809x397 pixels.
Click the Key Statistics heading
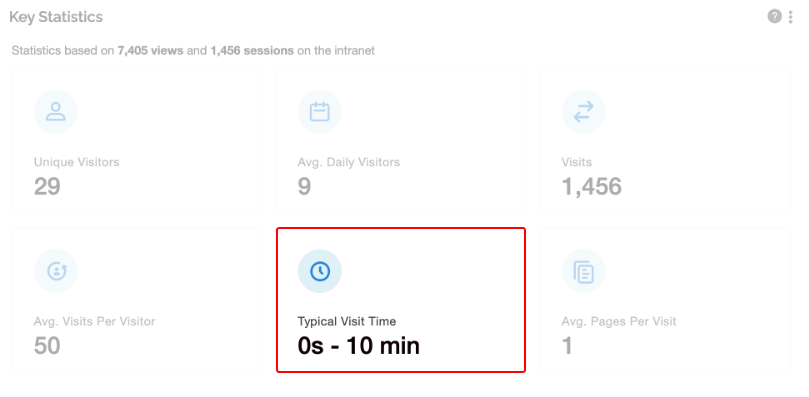[56, 17]
